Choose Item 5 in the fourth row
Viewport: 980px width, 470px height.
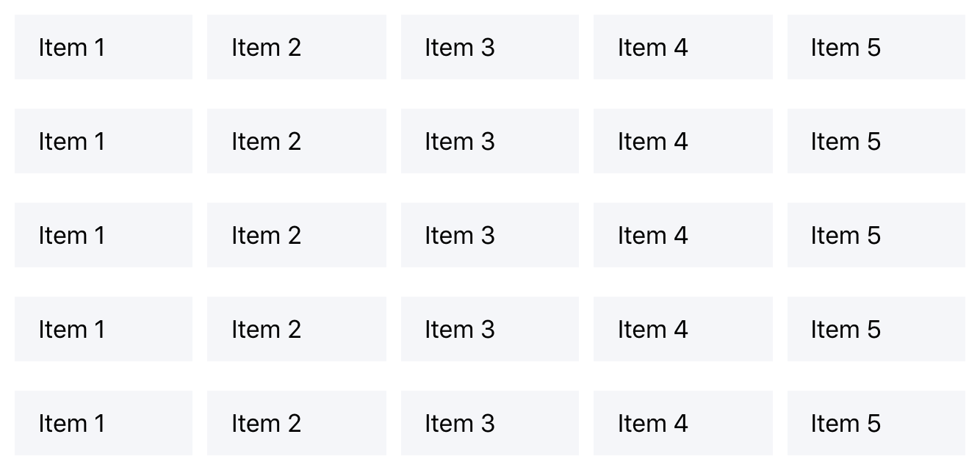click(876, 329)
